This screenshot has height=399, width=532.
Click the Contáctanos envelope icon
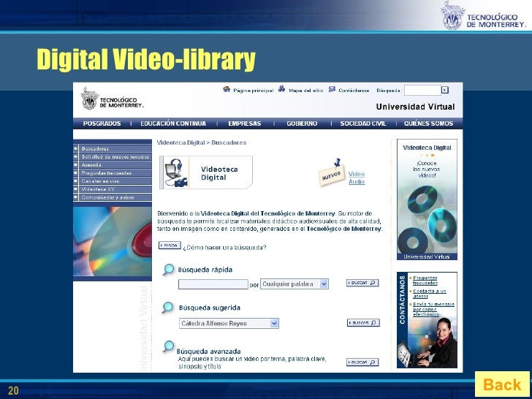tap(332, 89)
